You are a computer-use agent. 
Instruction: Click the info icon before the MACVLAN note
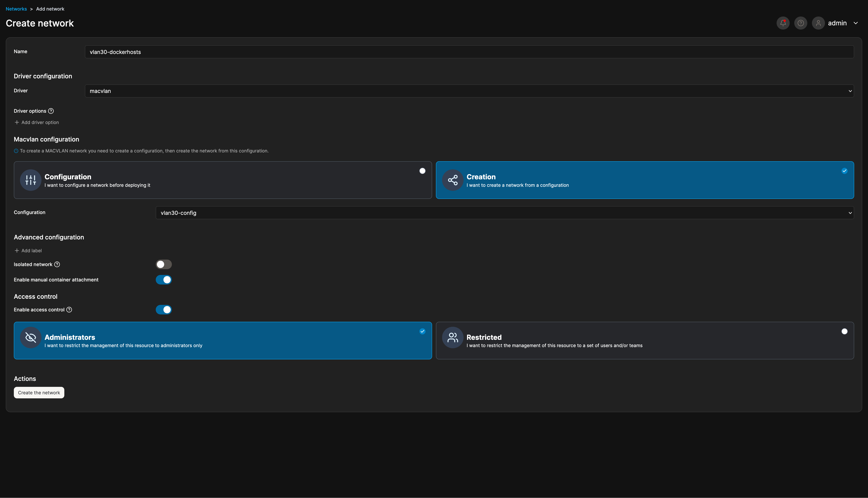coord(16,151)
